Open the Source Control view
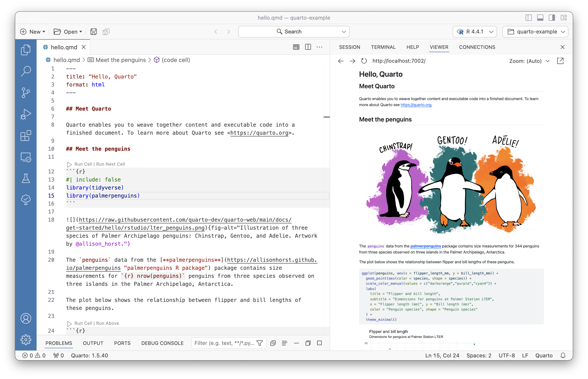 (26, 93)
